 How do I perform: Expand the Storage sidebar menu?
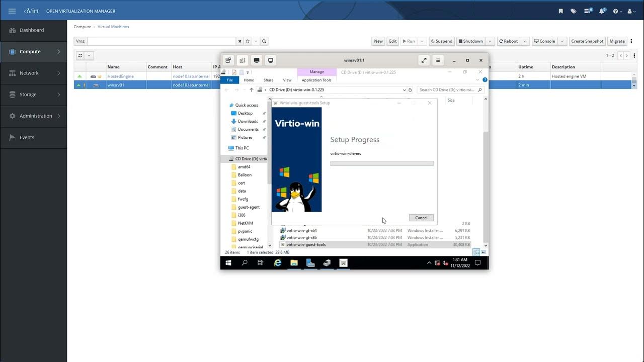click(x=33, y=95)
